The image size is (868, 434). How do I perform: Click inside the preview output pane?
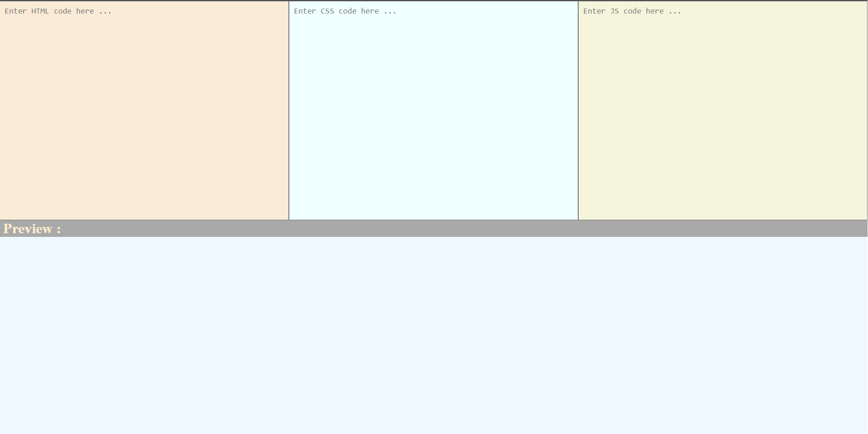434,335
